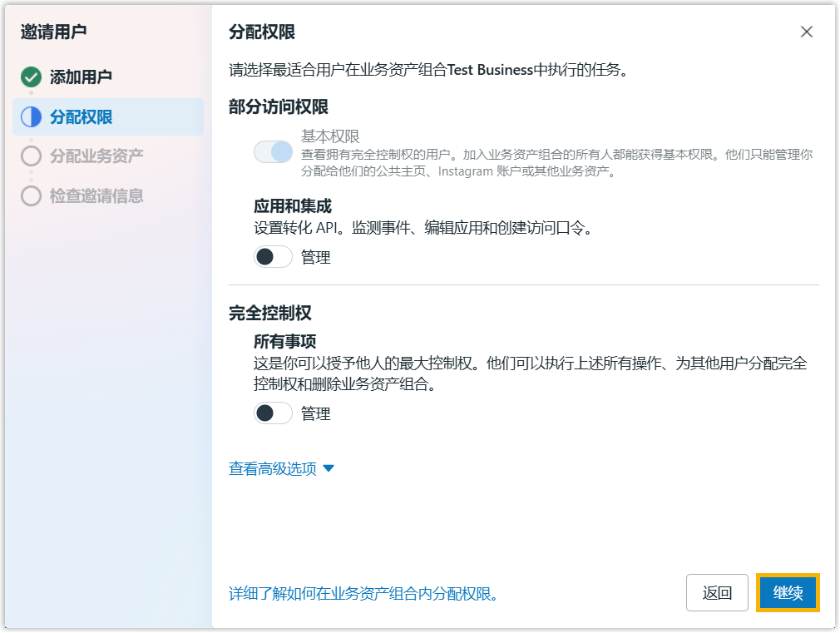The height and width of the screenshot is (633, 840).
Task: Click the empty circle icon beside 分配业务资产
Action: click(x=31, y=156)
